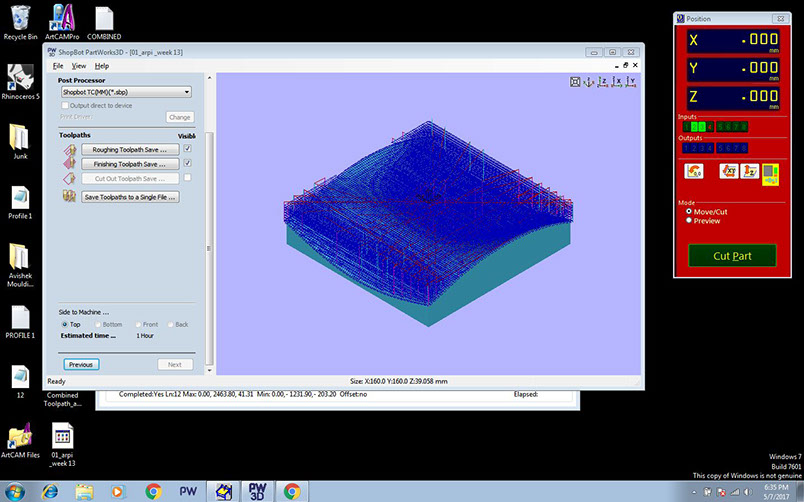Screen dimensions: 804x502
Task: Select the Bottom side to machine
Action: click(x=97, y=325)
